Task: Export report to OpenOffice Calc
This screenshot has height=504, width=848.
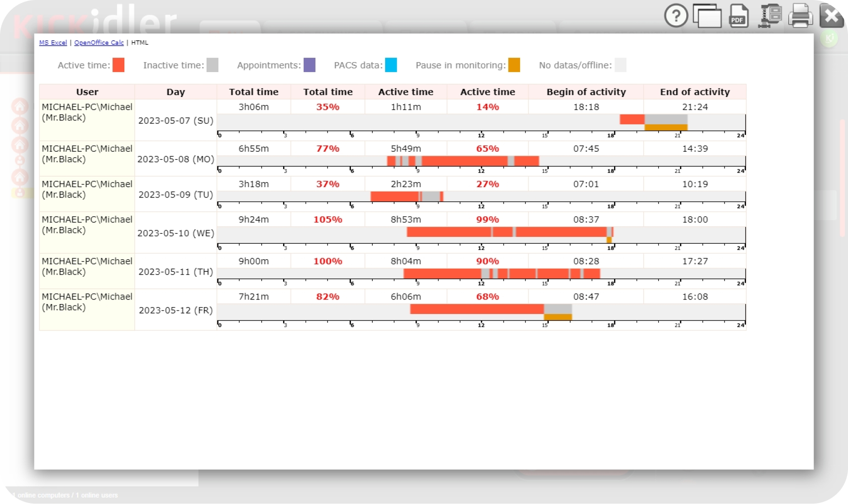Action: coord(99,43)
